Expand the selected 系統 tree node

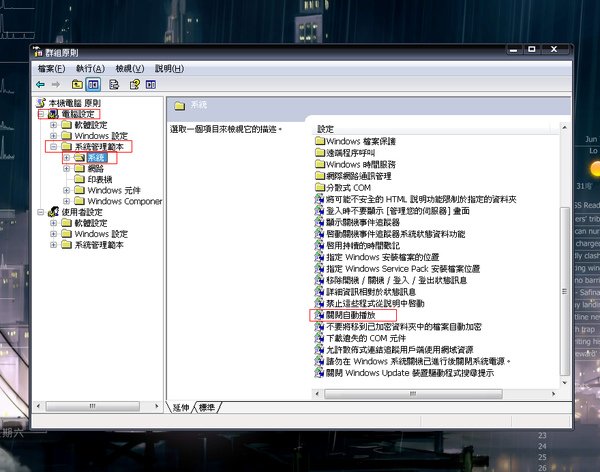click(67, 158)
